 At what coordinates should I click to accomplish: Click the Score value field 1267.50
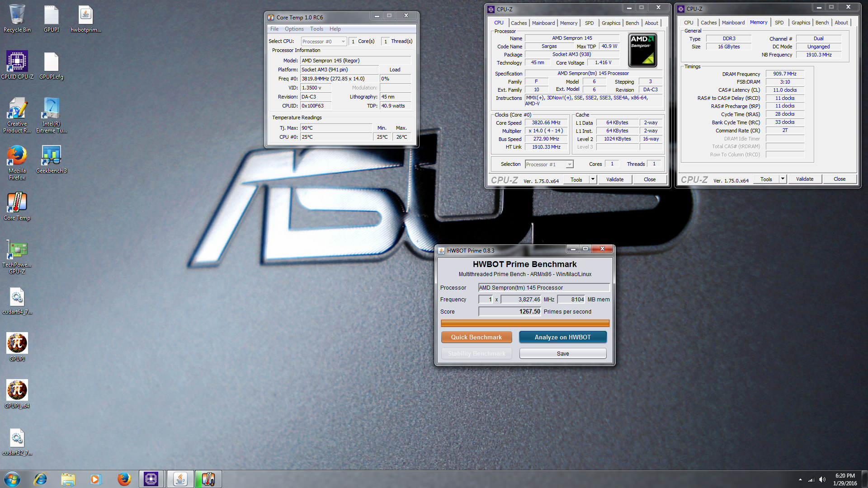click(510, 311)
